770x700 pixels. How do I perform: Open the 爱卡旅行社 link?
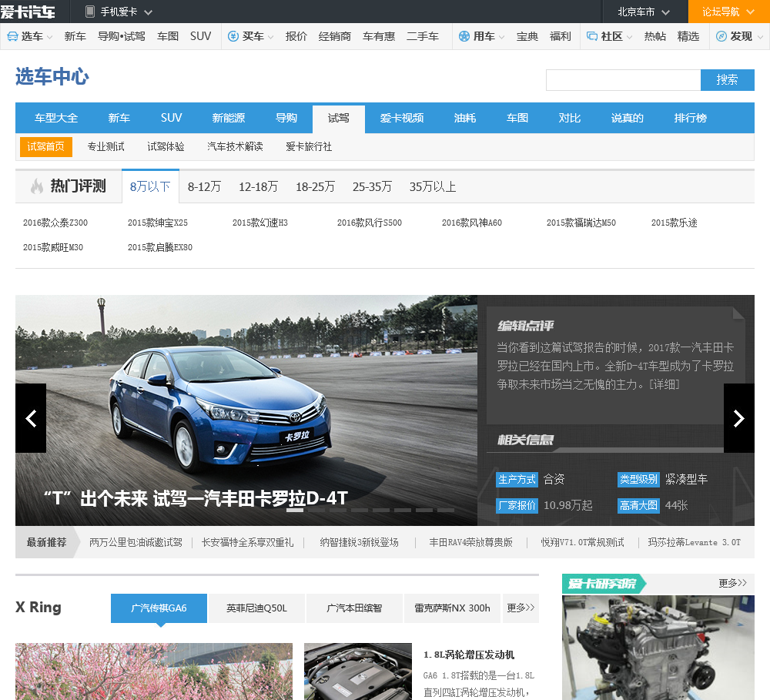click(x=309, y=147)
